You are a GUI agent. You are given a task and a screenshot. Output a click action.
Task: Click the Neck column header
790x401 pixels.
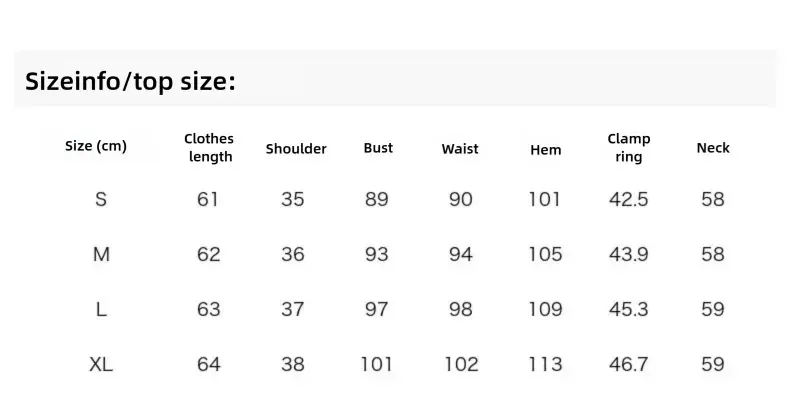pos(713,148)
